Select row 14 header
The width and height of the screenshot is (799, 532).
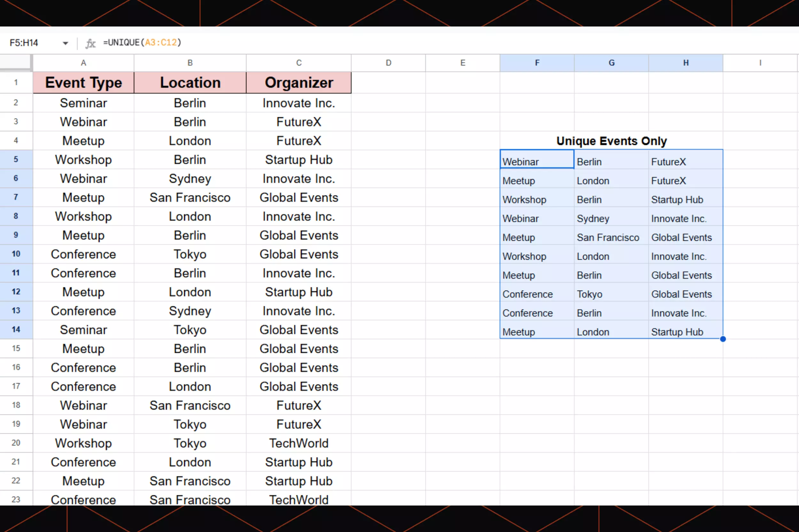tap(16, 330)
